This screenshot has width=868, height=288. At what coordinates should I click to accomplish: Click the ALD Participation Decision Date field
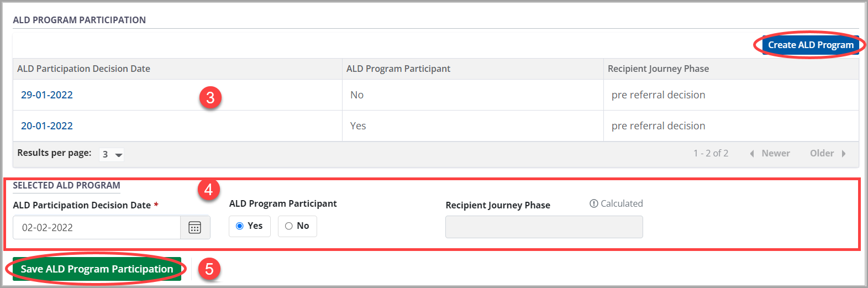click(97, 227)
